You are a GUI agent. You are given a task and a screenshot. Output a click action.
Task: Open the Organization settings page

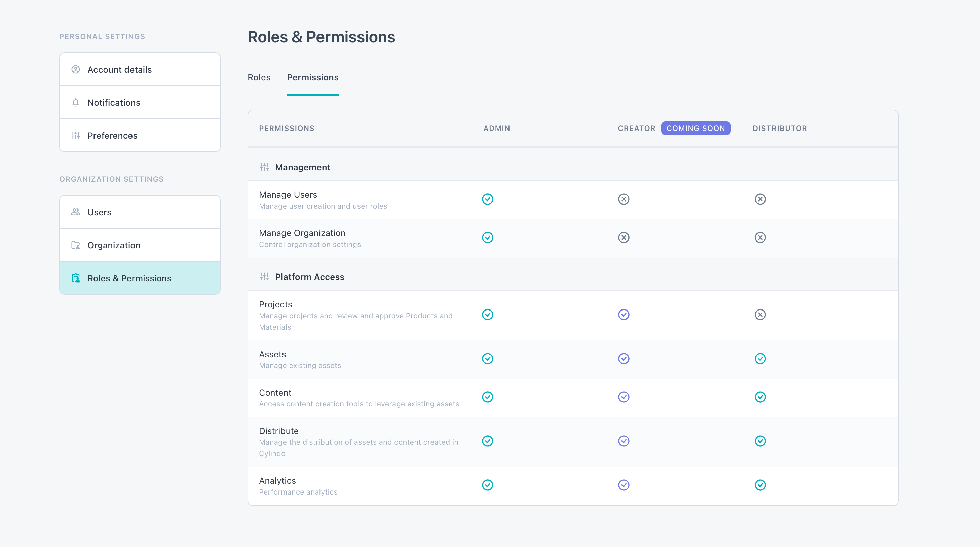coord(114,245)
